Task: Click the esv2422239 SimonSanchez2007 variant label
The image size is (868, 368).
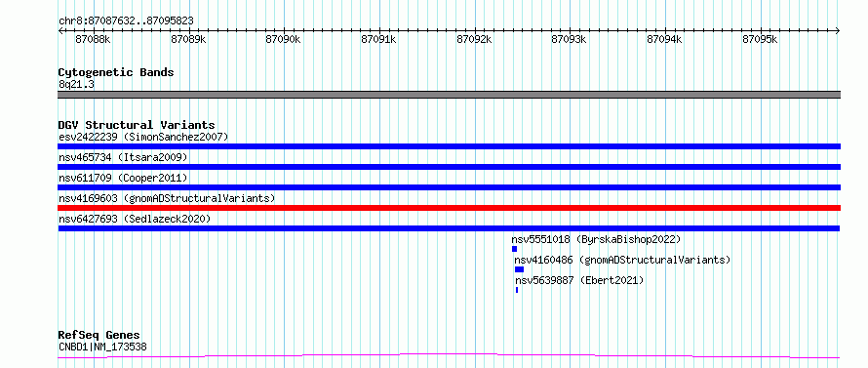Action: pos(143,137)
